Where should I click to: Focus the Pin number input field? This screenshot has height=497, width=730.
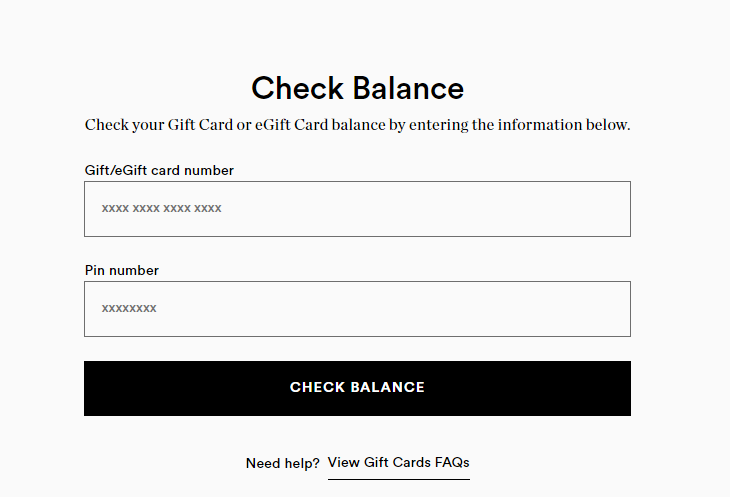tap(357, 309)
